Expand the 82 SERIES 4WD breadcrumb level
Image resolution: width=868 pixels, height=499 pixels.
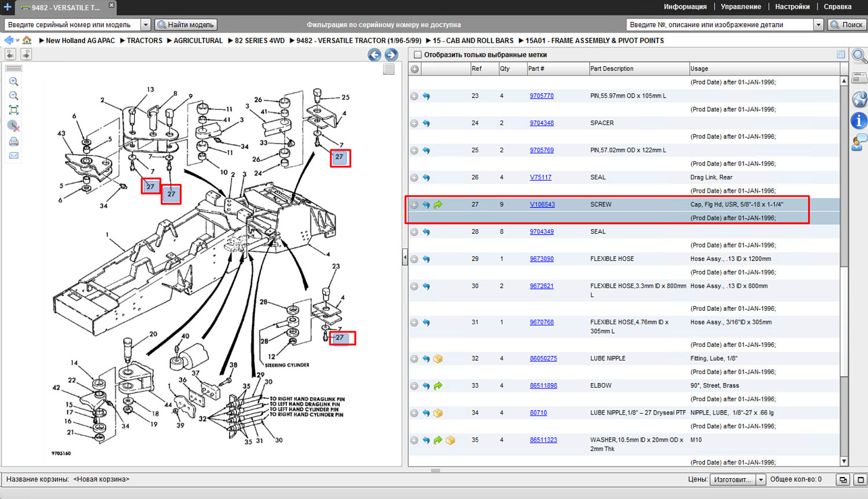230,41
